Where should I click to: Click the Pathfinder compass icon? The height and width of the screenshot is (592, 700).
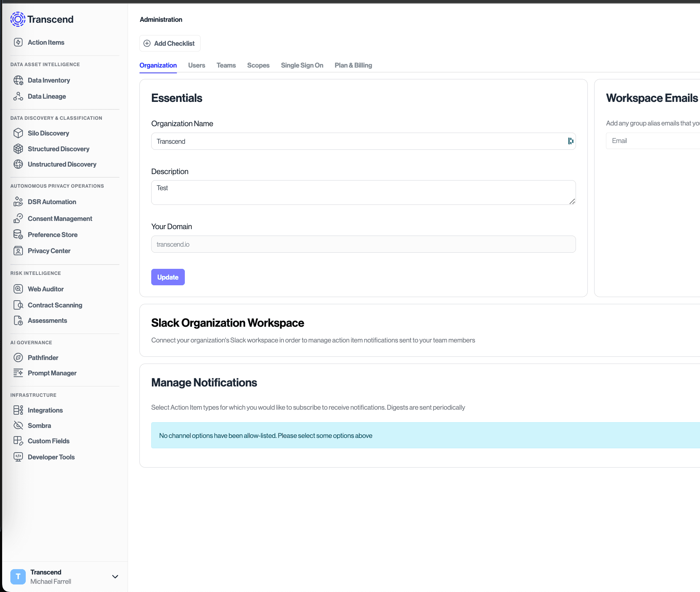point(18,357)
